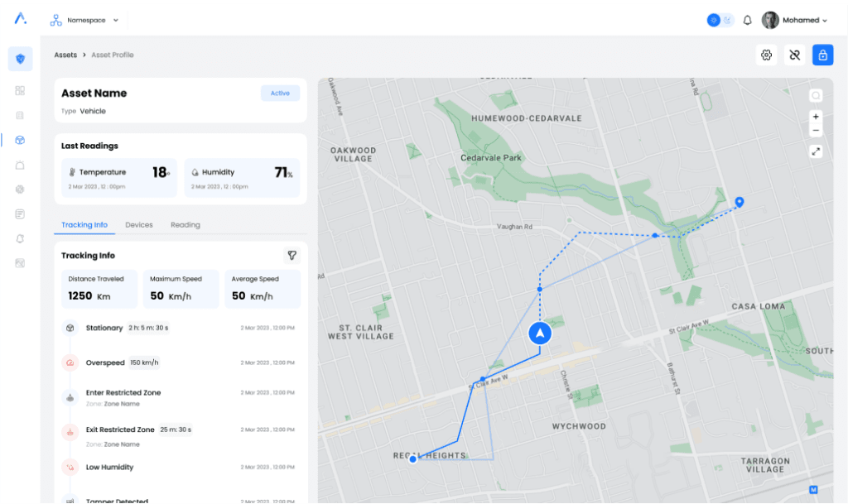Image resolution: width=848 pixels, height=504 pixels.
Task: Go back to Assets breadcrumb link
Action: [x=65, y=55]
